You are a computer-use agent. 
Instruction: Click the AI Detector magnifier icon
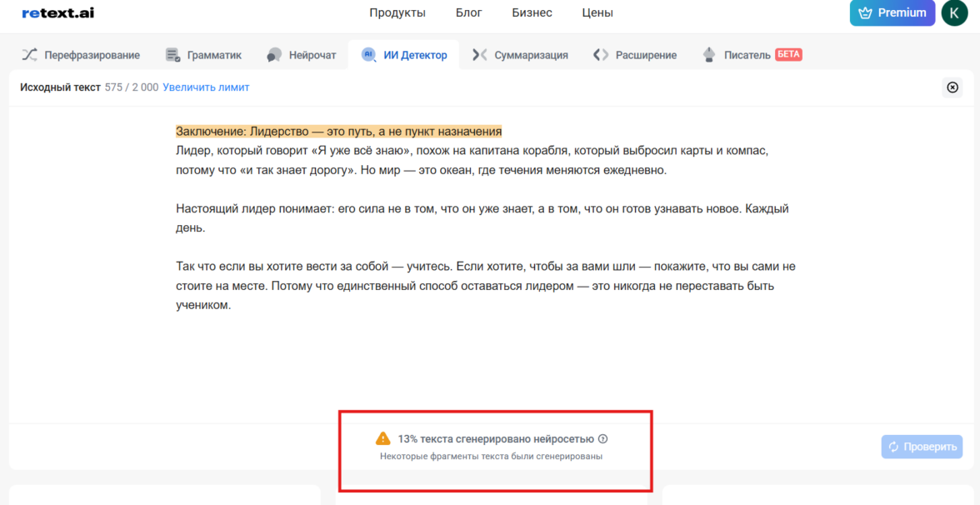(367, 55)
